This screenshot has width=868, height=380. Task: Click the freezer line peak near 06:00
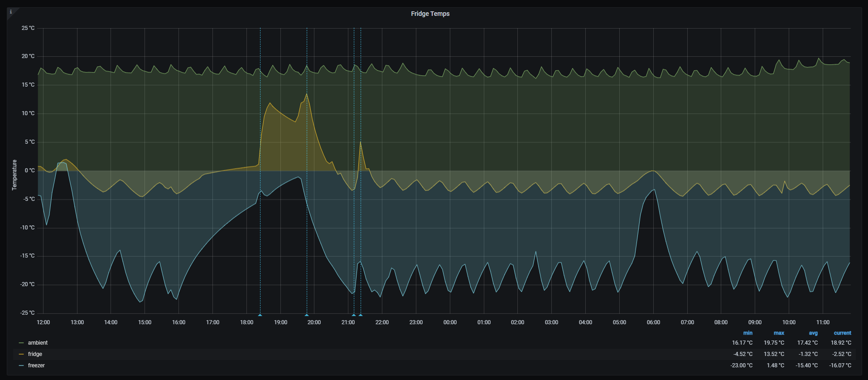click(x=654, y=190)
